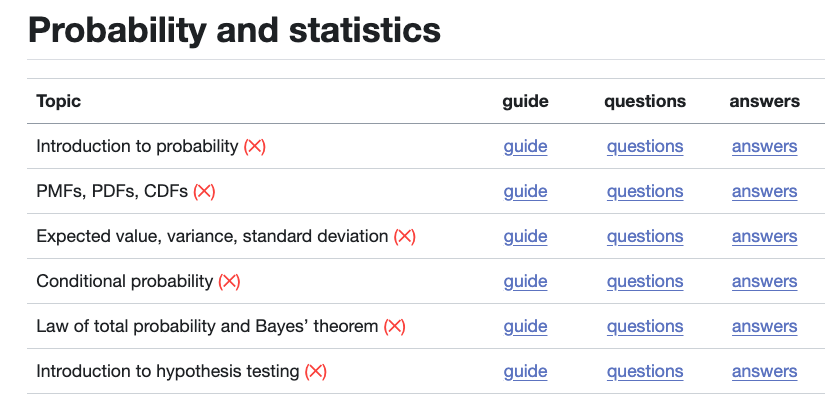View Conditional probability answers
Screen dimensions: 835x411
click(764, 281)
